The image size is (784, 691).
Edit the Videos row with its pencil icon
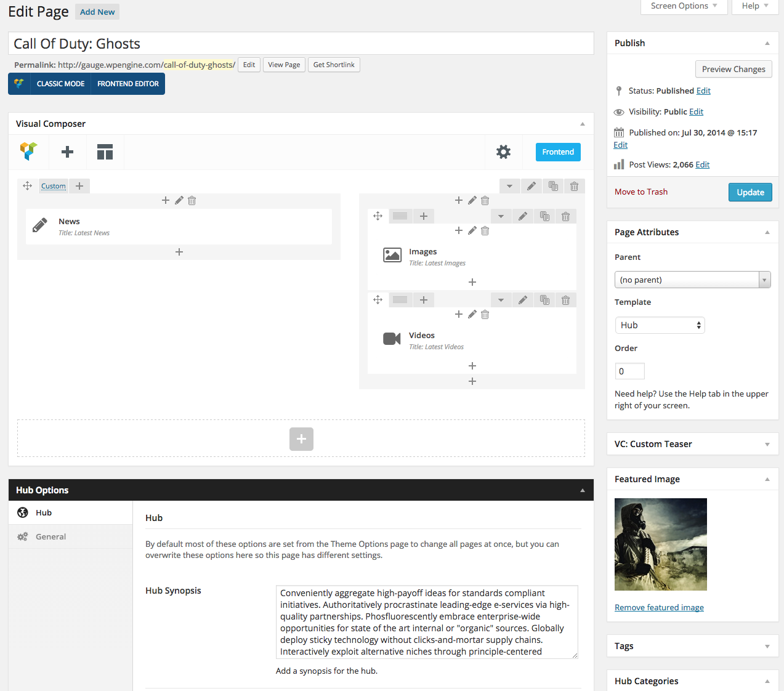(522, 300)
